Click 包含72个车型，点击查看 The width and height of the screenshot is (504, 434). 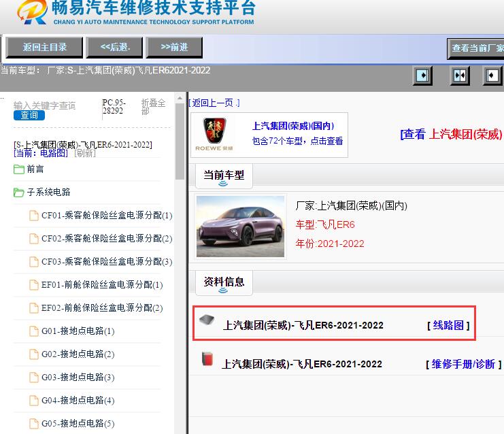[x=298, y=141]
